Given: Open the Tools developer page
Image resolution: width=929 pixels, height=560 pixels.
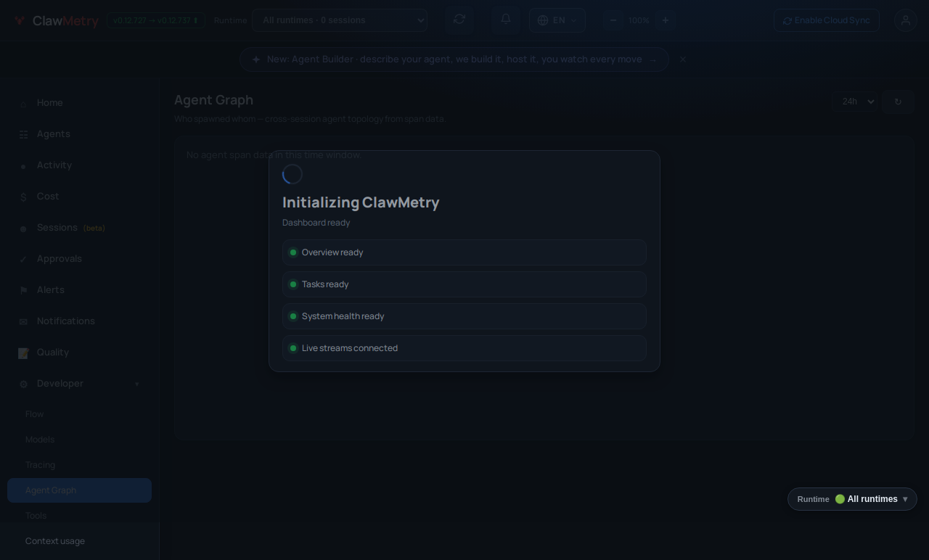Looking at the screenshot, I should click(x=36, y=516).
